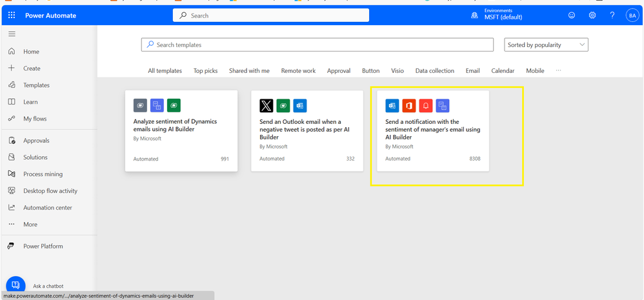Click the Solutions icon in sidebar

pyautogui.click(x=12, y=157)
